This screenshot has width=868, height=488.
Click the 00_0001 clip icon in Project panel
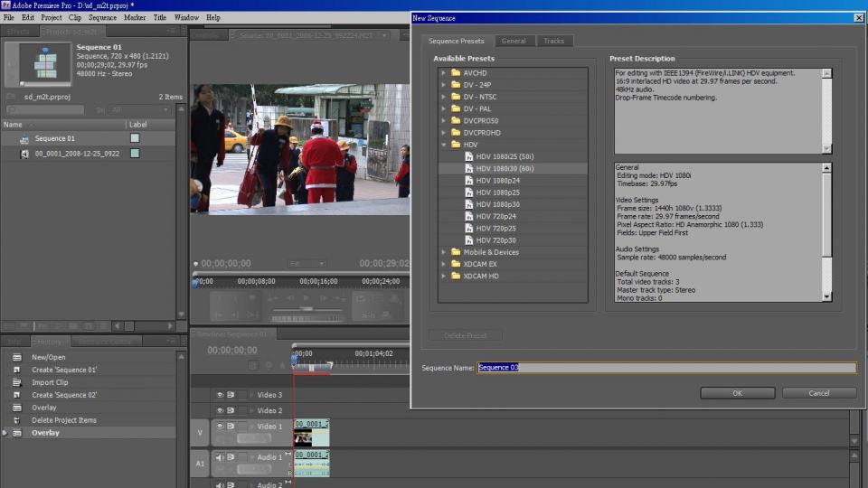(x=24, y=155)
